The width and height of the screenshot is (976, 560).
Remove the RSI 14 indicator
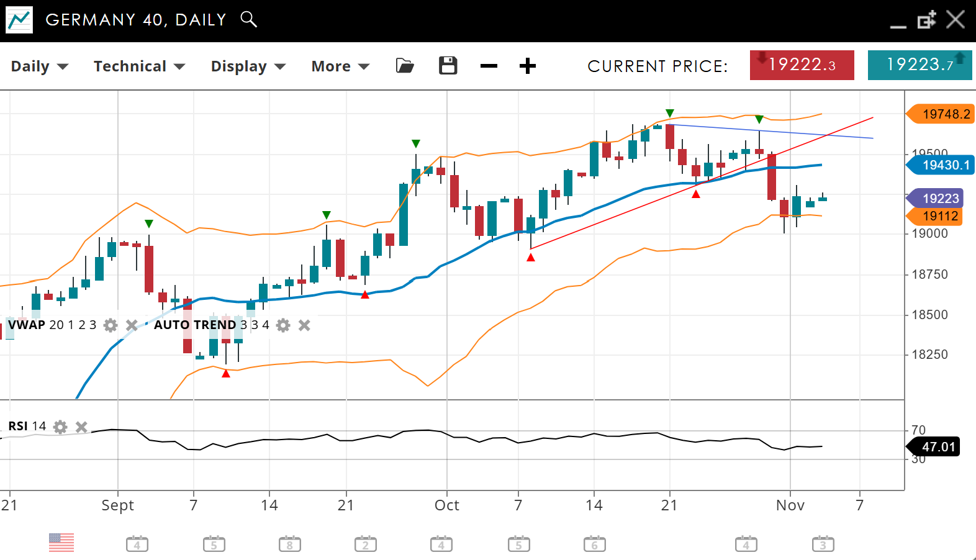tap(81, 427)
